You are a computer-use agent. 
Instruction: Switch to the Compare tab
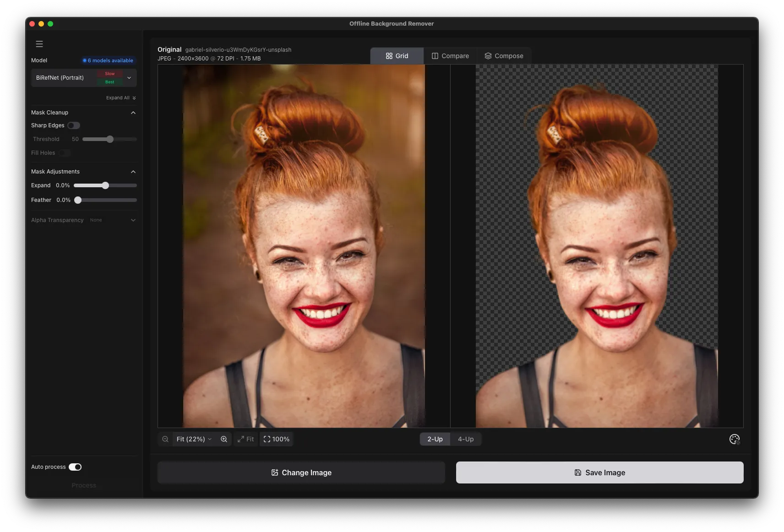(x=450, y=55)
